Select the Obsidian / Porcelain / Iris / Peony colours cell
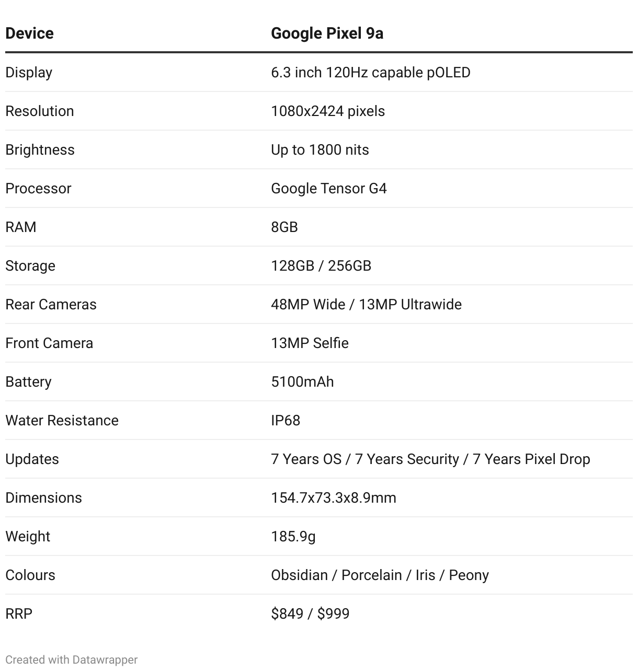 [x=380, y=575]
